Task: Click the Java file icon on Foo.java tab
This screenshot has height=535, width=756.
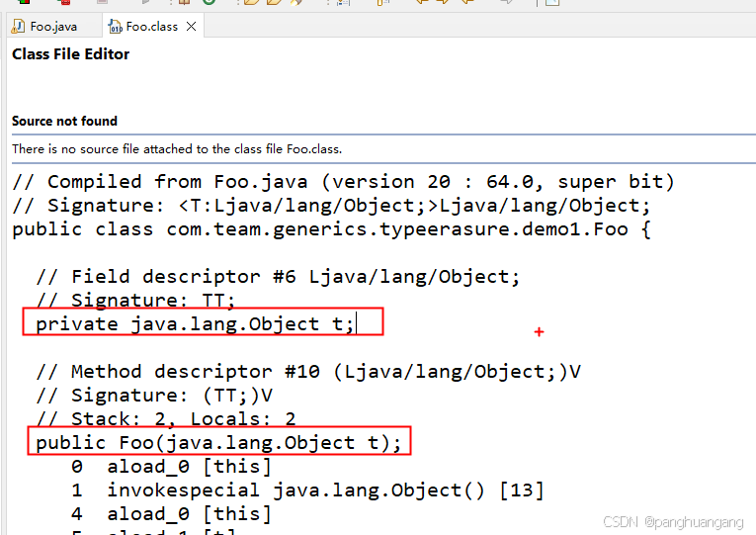Action: pyautogui.click(x=19, y=26)
